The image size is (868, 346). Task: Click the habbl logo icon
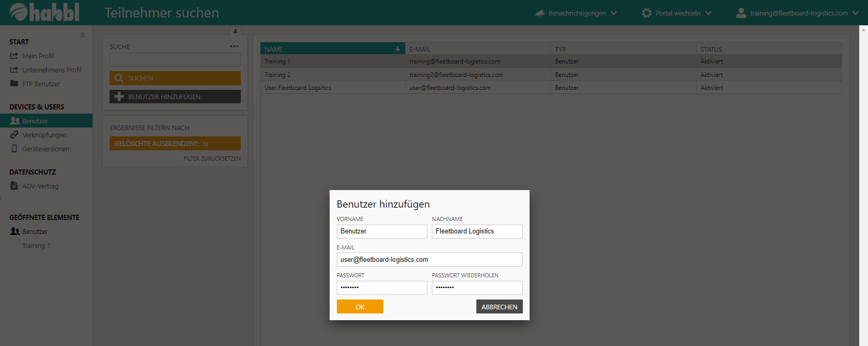click(x=19, y=12)
